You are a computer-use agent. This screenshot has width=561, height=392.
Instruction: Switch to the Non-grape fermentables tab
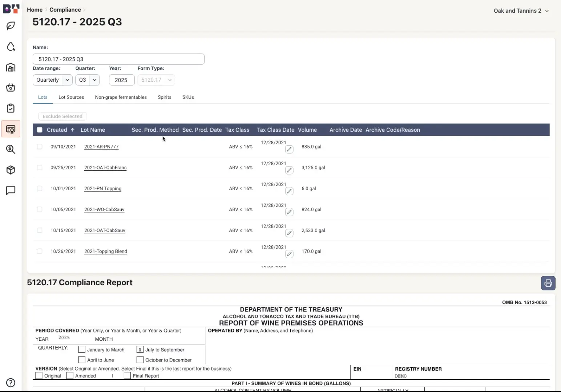[x=121, y=97]
